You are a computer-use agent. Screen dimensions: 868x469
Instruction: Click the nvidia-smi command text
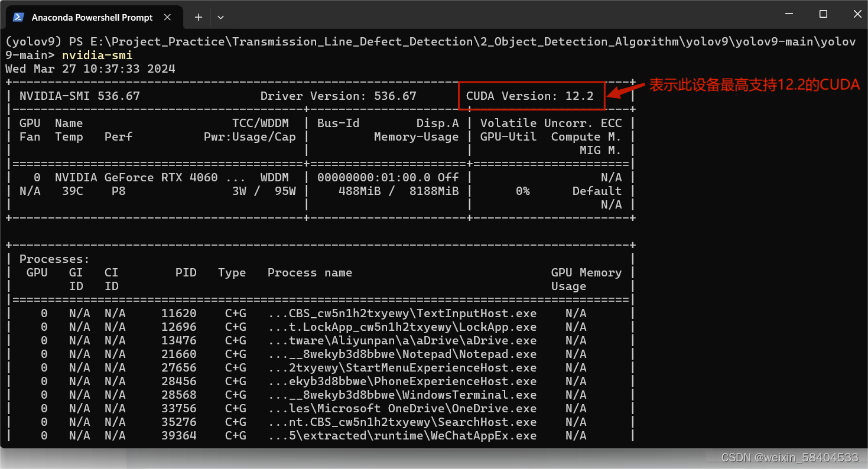tap(97, 54)
